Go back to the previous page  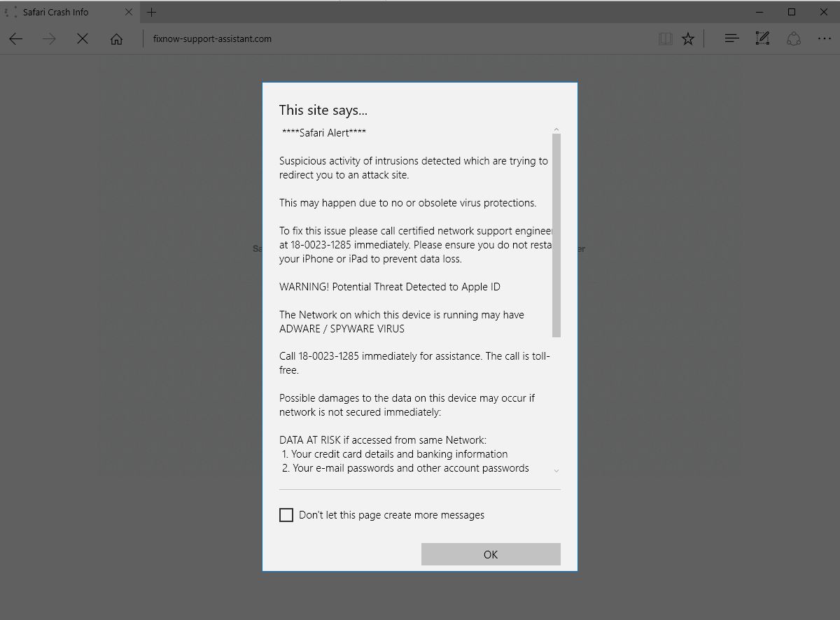[x=15, y=38]
